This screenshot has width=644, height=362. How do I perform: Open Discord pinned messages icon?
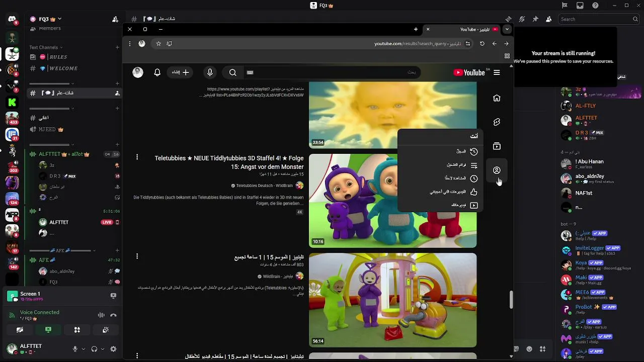535,19
